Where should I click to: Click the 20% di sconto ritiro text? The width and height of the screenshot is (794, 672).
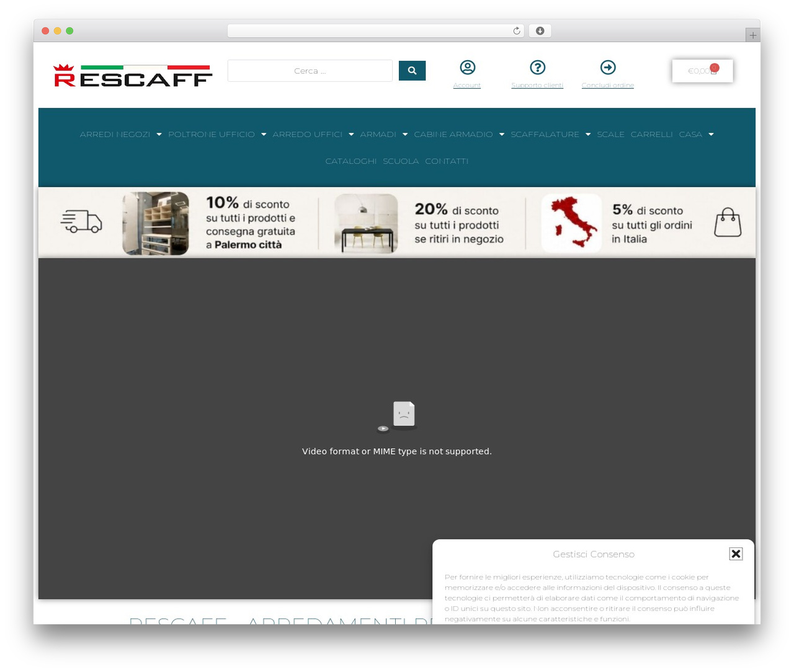(459, 224)
